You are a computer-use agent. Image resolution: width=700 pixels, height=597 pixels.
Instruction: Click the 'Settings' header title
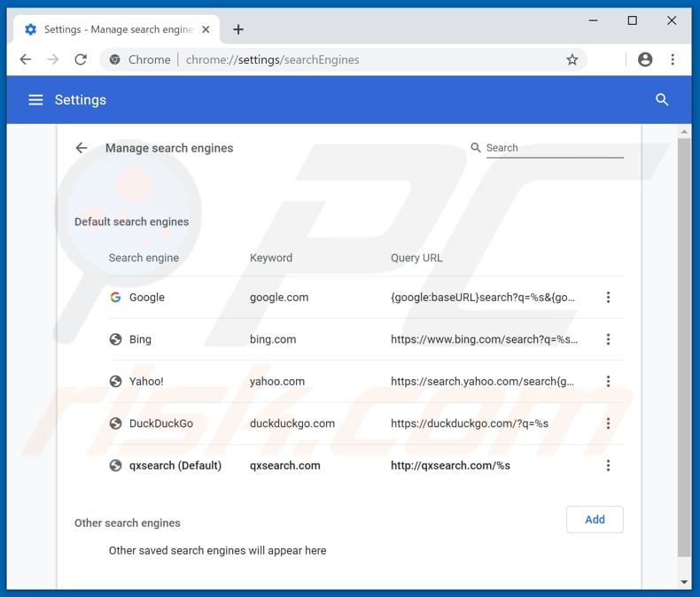(x=81, y=99)
